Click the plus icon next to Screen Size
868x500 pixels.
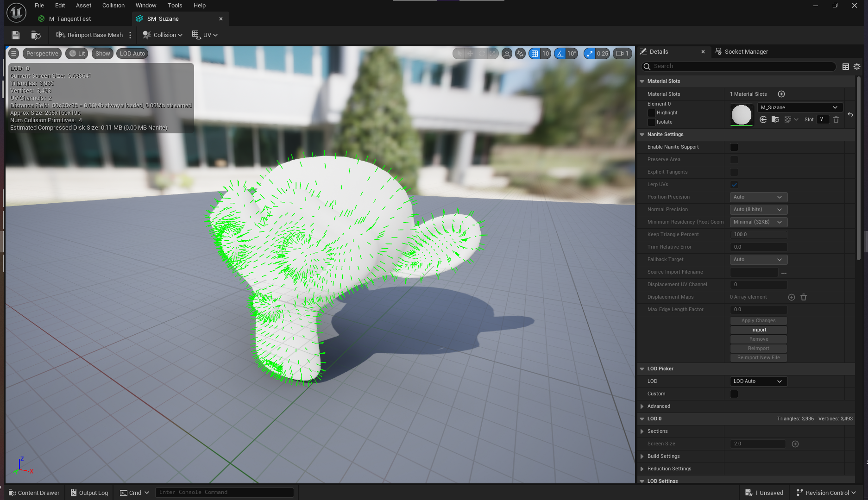(x=795, y=444)
